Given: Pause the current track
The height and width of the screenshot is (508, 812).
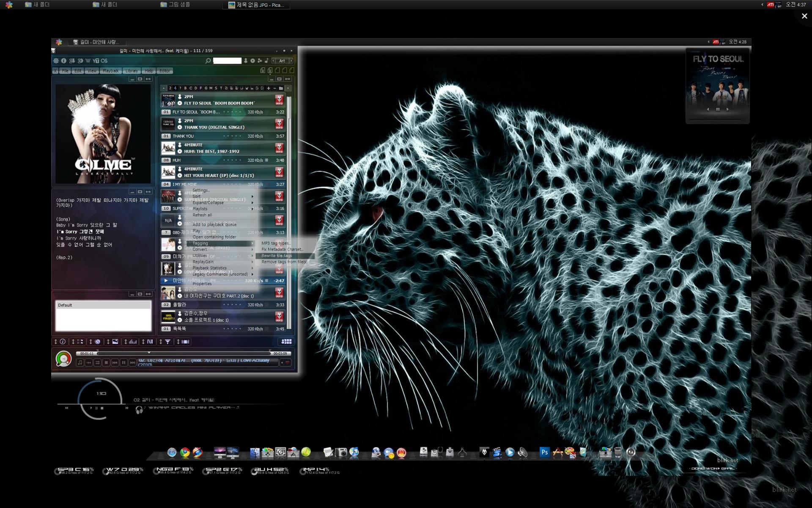Looking at the screenshot, I should point(123,363).
